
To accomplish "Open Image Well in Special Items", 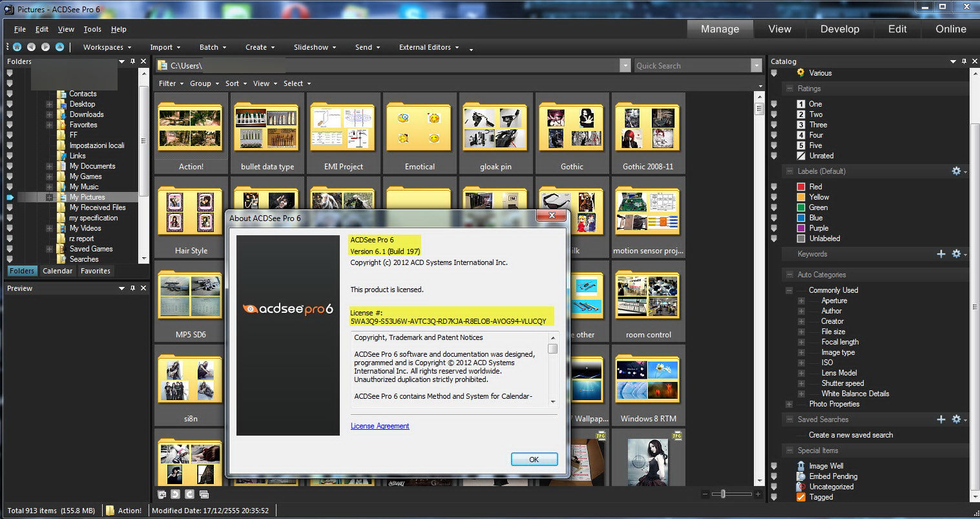I will (820, 466).
